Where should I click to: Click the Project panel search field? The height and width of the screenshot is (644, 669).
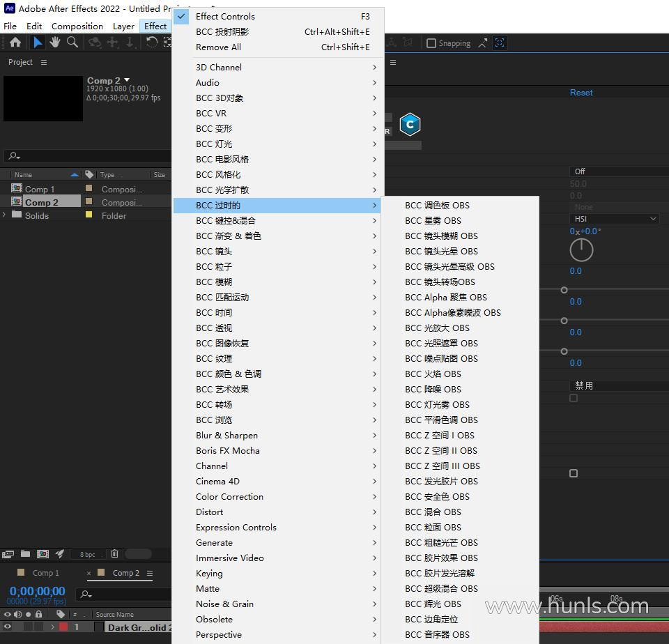(88, 155)
